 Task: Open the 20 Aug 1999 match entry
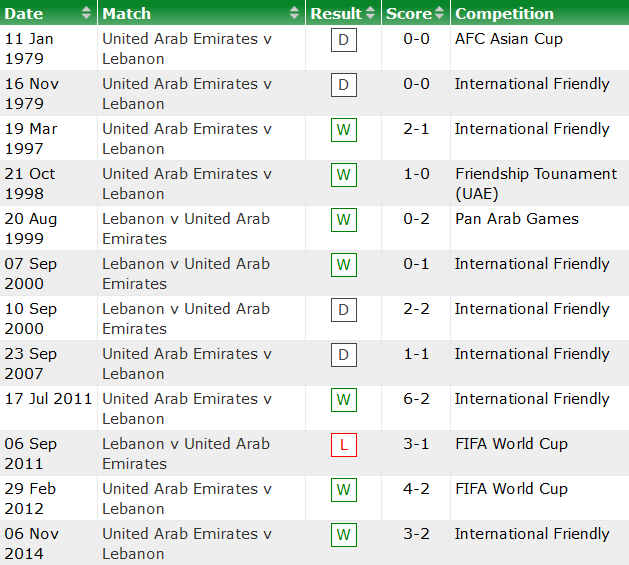[186, 229]
